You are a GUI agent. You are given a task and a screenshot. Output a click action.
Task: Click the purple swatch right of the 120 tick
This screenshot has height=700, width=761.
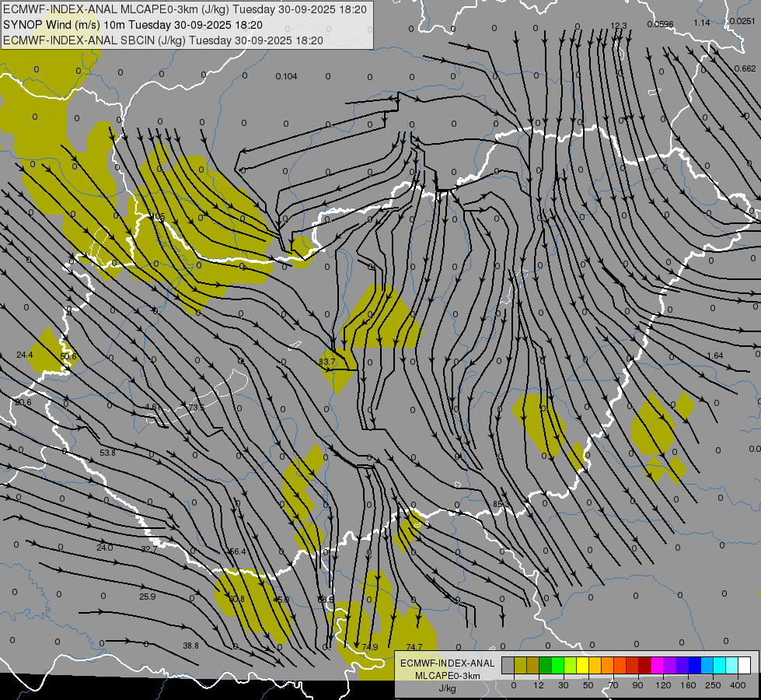tap(670, 666)
